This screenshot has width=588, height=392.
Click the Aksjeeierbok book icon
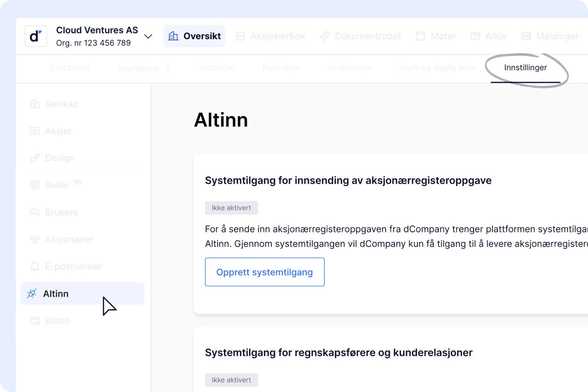click(x=240, y=36)
